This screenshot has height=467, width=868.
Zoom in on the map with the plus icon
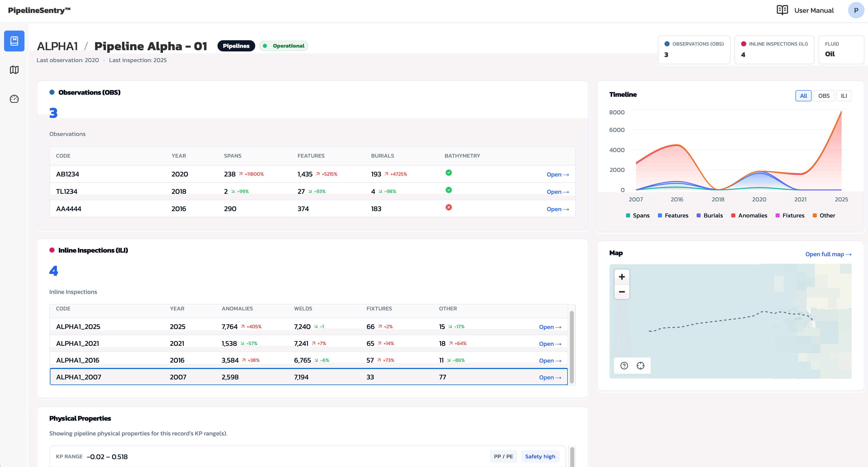pyautogui.click(x=622, y=277)
